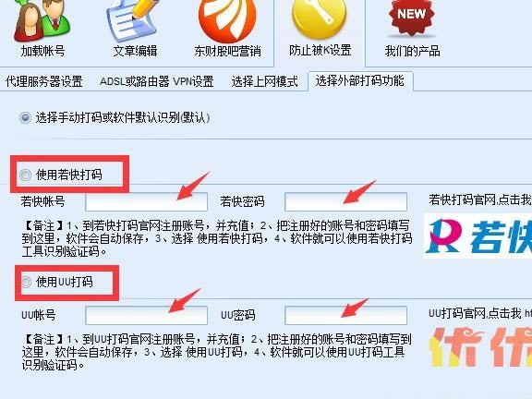Switch to the 代理服务器设置 tab

[x=44, y=81]
